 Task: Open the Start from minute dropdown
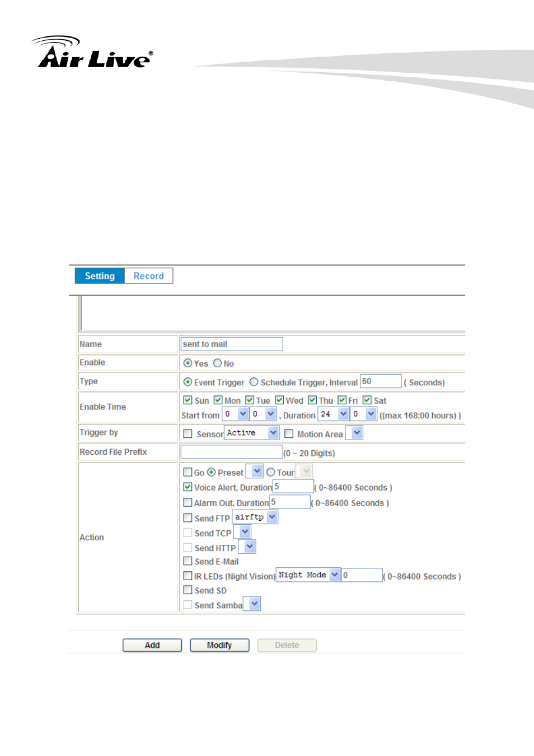click(x=264, y=414)
